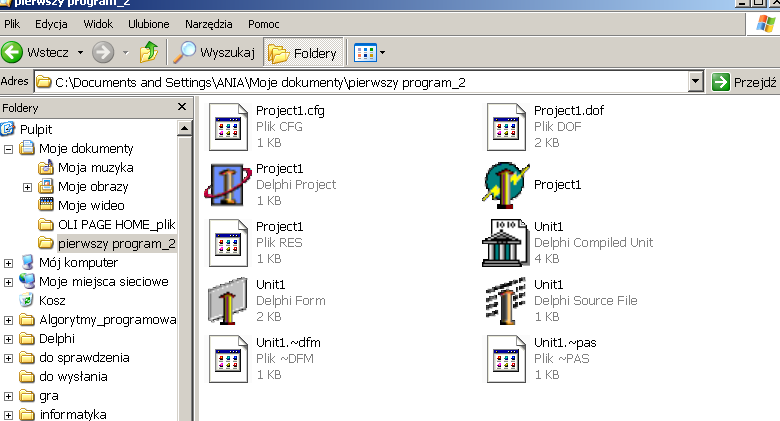The image size is (780, 421).
Task: Expand the do sprawdzenia folder node
Action: [x=8, y=358]
